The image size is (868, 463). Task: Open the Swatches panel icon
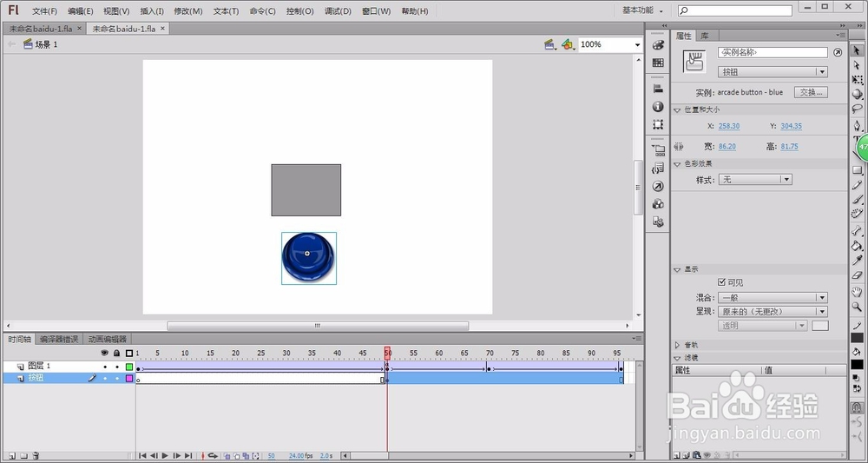(658, 63)
